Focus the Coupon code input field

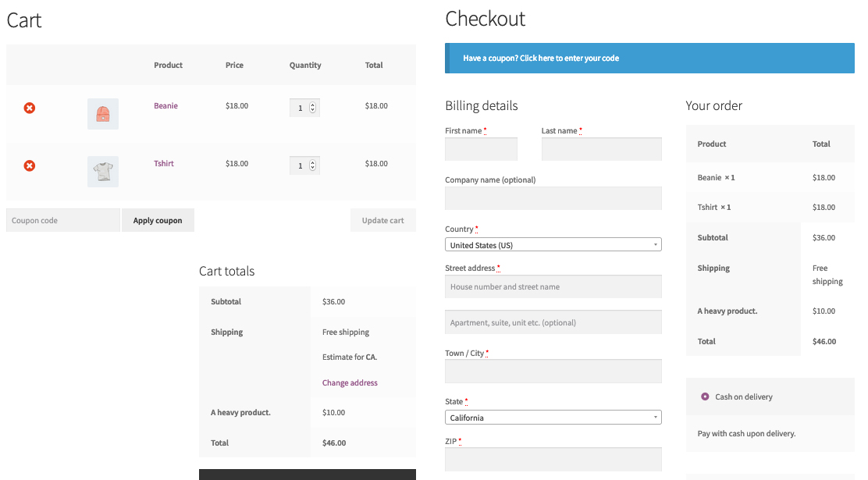[63, 220]
